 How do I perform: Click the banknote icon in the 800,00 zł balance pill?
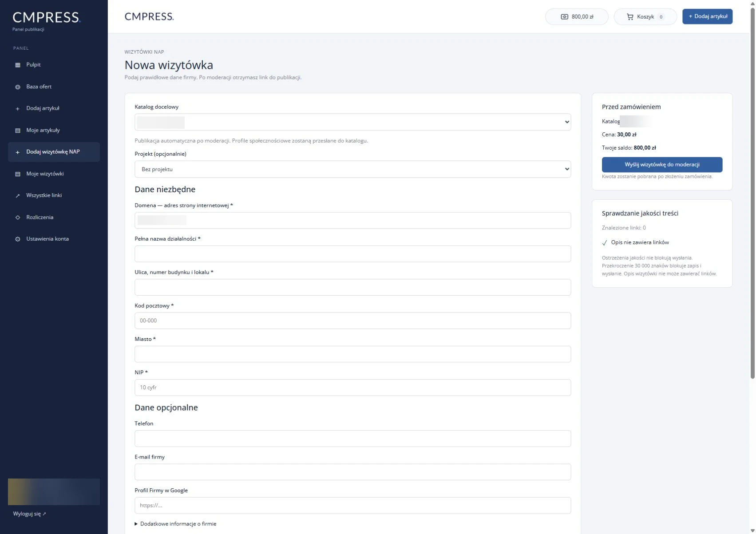564,17
